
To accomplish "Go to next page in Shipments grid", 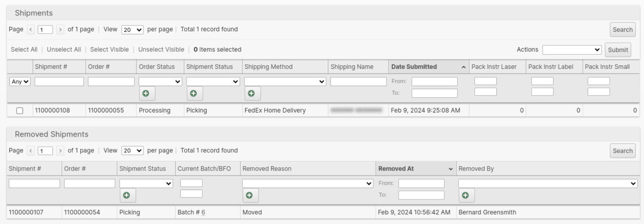I will (61, 30).
